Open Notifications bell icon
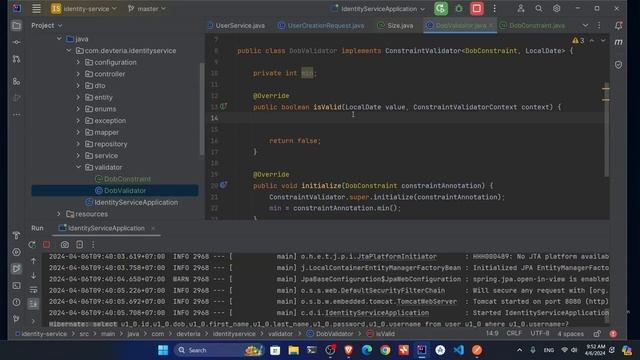The image size is (640, 360). coord(618,26)
